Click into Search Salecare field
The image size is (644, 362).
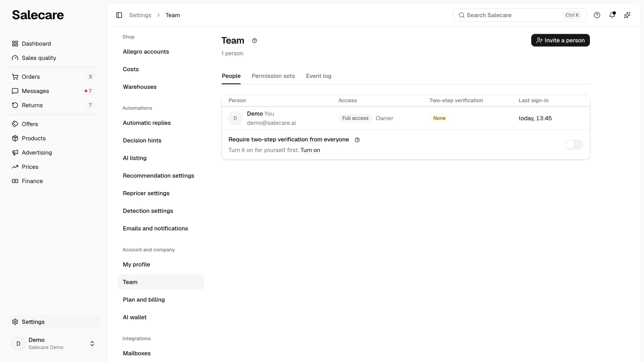520,15
